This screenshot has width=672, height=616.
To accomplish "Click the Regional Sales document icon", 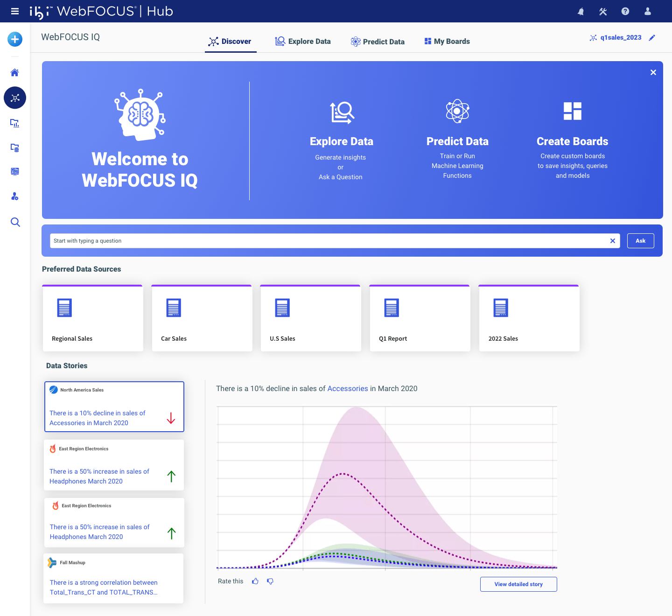I will coord(64,308).
